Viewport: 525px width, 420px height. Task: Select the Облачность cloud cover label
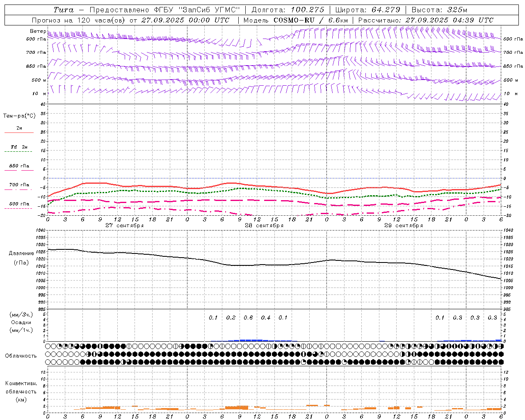[x=21, y=356]
